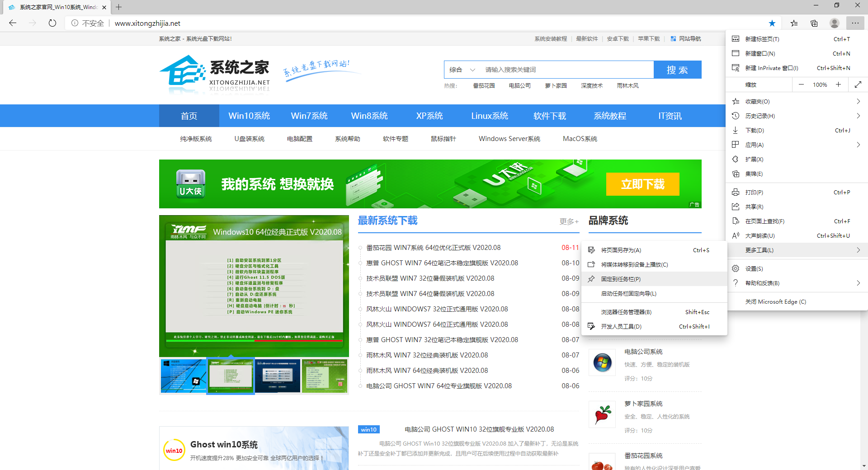Expand the 收藏夹 submenu chevron

tap(858, 101)
